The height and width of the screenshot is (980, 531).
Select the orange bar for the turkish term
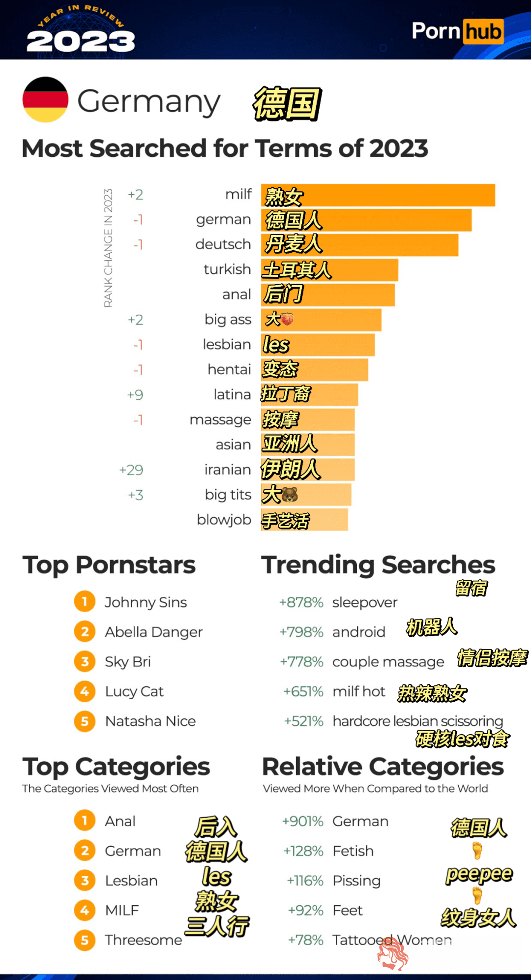tap(329, 269)
